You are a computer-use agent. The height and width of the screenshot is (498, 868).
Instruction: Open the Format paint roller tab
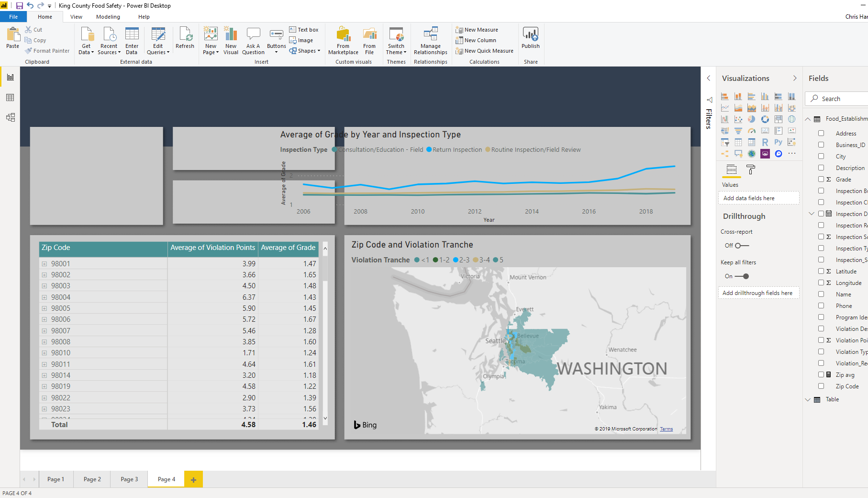750,170
